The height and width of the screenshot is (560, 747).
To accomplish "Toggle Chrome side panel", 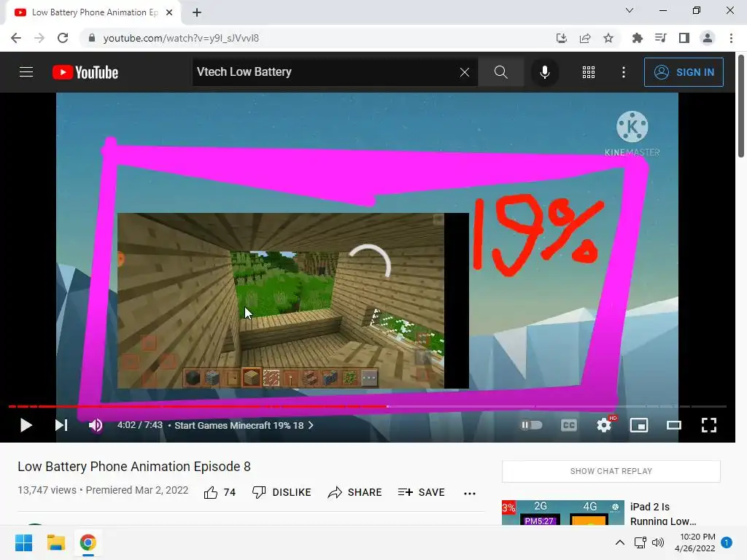I will (x=684, y=38).
